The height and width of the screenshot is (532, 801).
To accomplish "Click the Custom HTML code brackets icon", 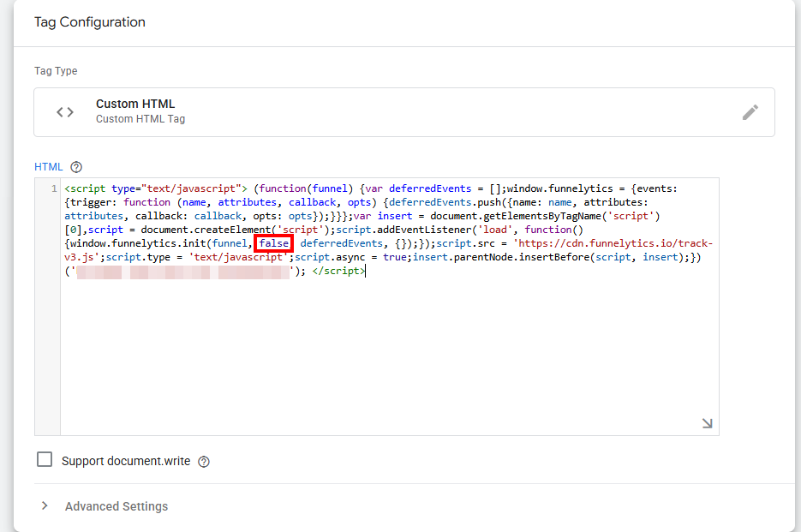I will click(65, 112).
